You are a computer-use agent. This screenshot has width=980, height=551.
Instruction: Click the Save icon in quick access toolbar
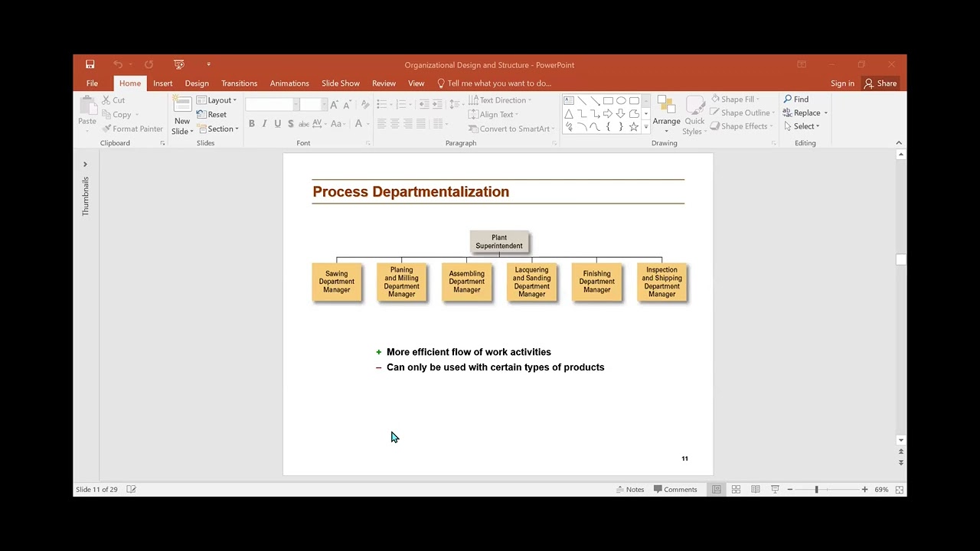90,64
